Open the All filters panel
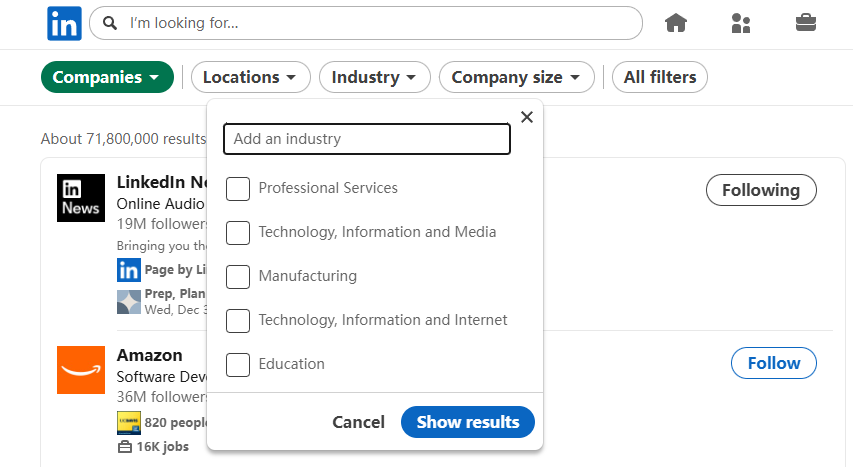This screenshot has width=853, height=467. [660, 77]
